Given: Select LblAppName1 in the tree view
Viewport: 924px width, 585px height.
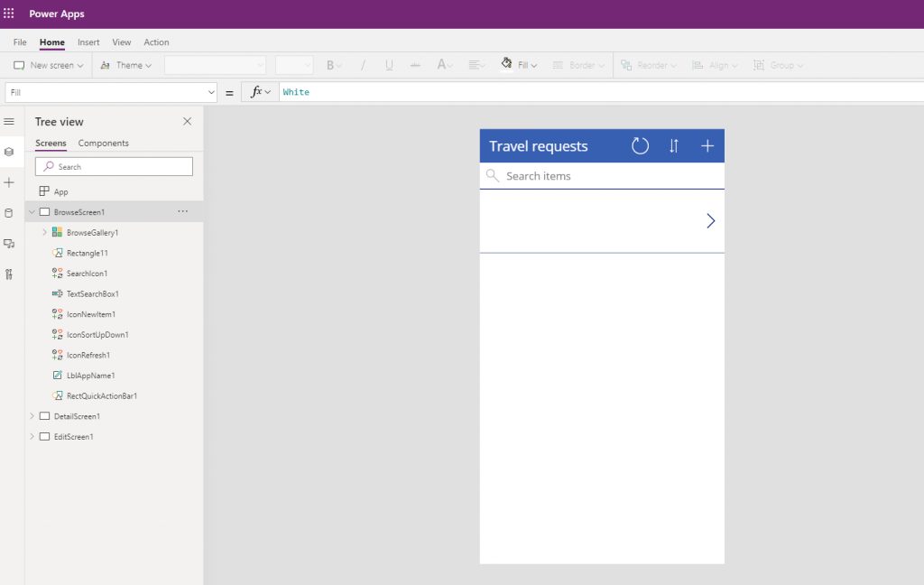Looking at the screenshot, I should [x=90, y=376].
